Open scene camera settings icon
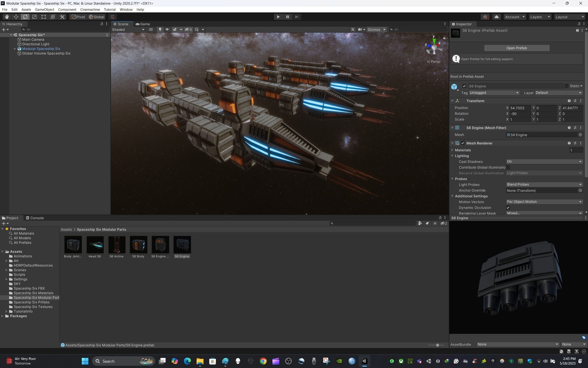The height and width of the screenshot is (368, 588). [360, 29]
